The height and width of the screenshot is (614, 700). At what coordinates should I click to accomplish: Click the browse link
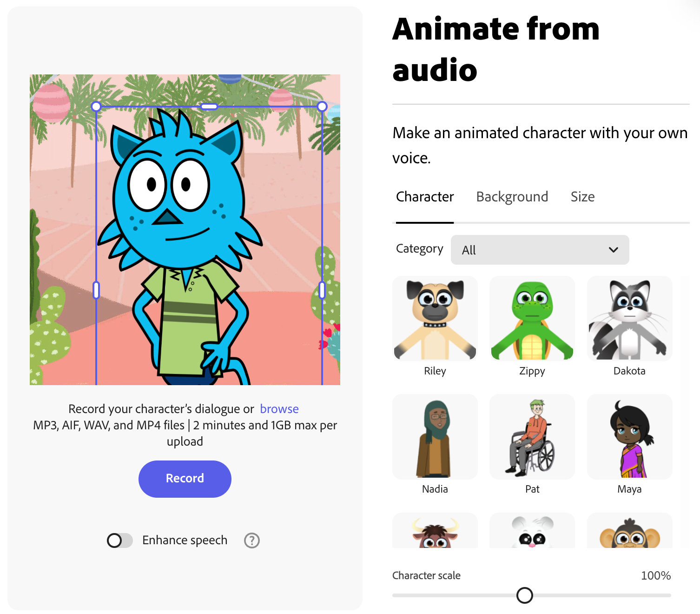pyautogui.click(x=279, y=409)
